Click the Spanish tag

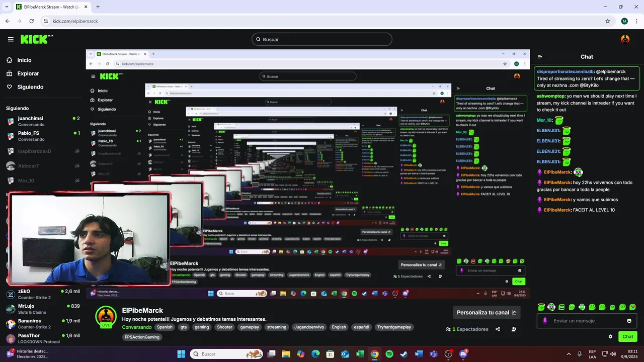165,327
